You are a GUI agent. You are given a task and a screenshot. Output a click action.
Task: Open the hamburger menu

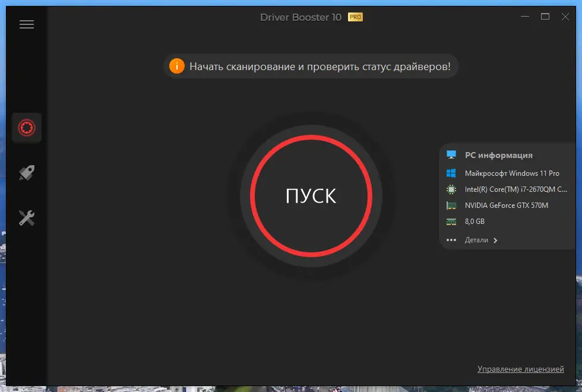click(x=27, y=24)
